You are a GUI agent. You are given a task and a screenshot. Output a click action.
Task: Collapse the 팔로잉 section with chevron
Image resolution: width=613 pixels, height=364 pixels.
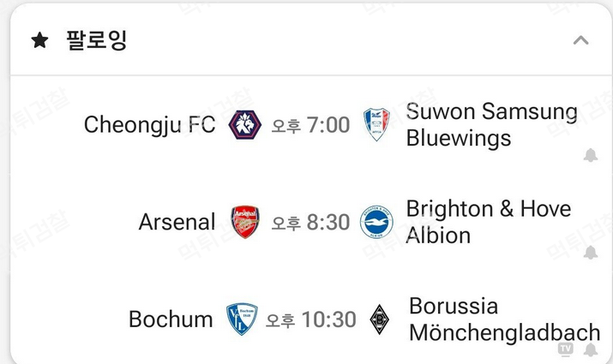pyautogui.click(x=581, y=40)
